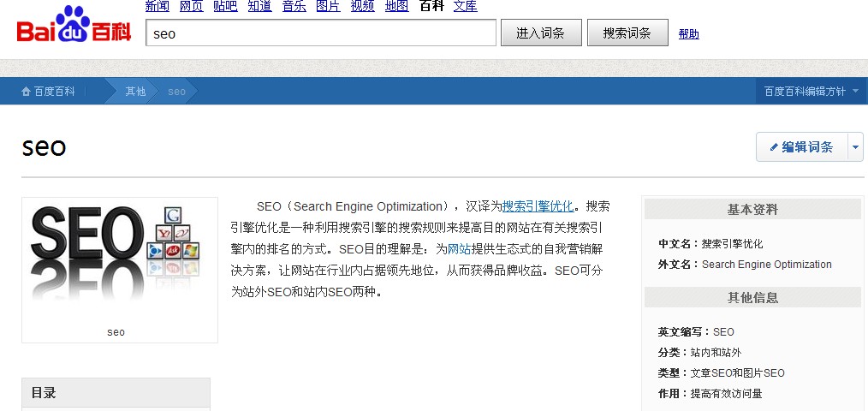Viewport: 868px width, 411px height.
Task: Click the seo page title
Action: (x=44, y=146)
